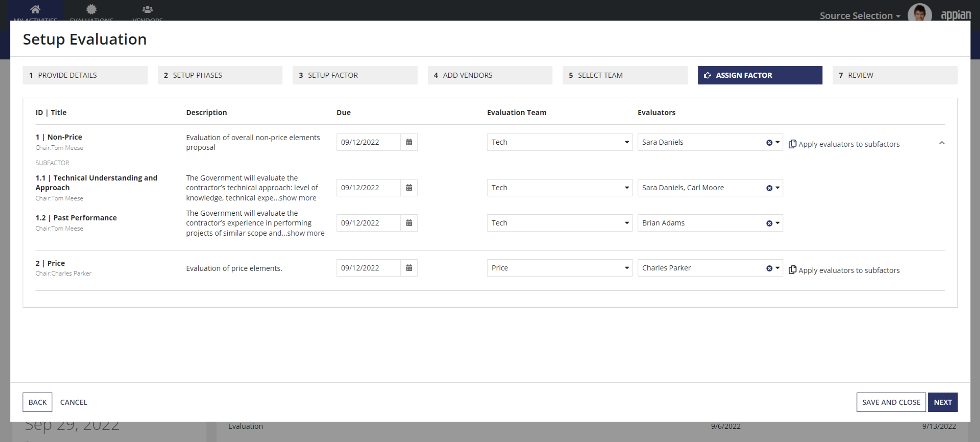Clear Brian Adams evaluator selection

pos(769,223)
